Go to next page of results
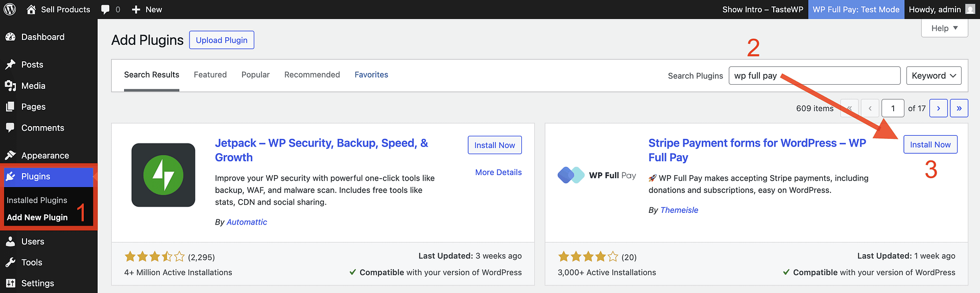The width and height of the screenshot is (980, 293). 939,108
